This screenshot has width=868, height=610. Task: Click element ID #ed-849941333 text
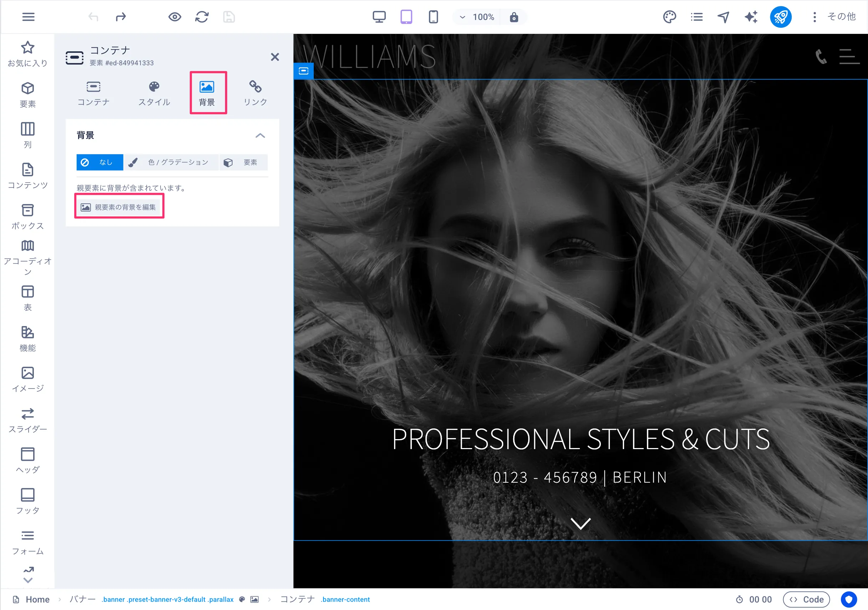(129, 63)
